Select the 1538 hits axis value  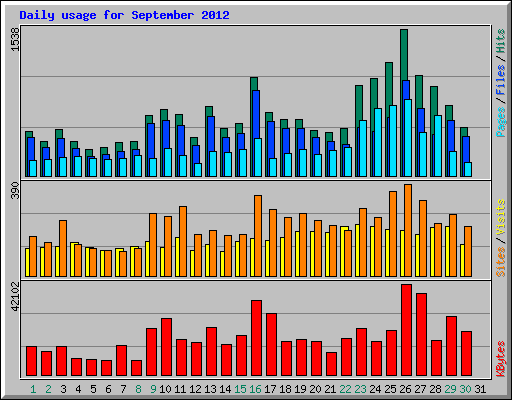tap(15, 39)
